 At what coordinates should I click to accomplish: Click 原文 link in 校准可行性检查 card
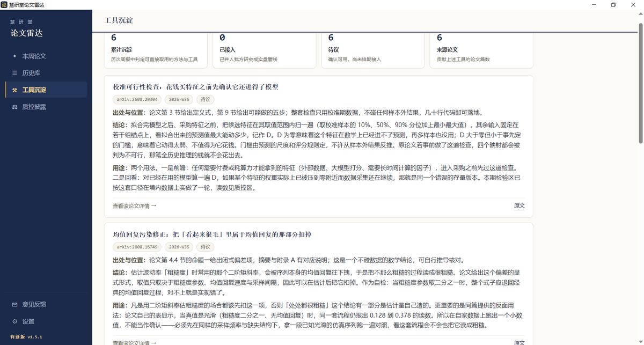coord(519,205)
